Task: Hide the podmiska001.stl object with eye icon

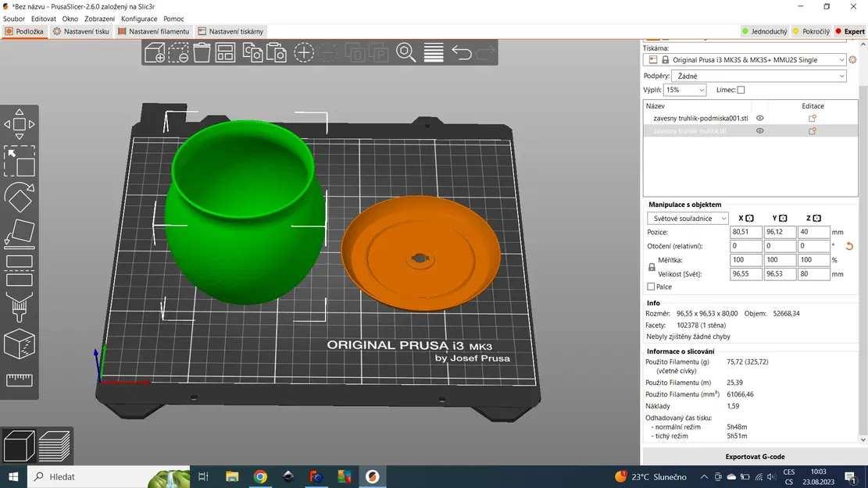Action: pos(760,118)
